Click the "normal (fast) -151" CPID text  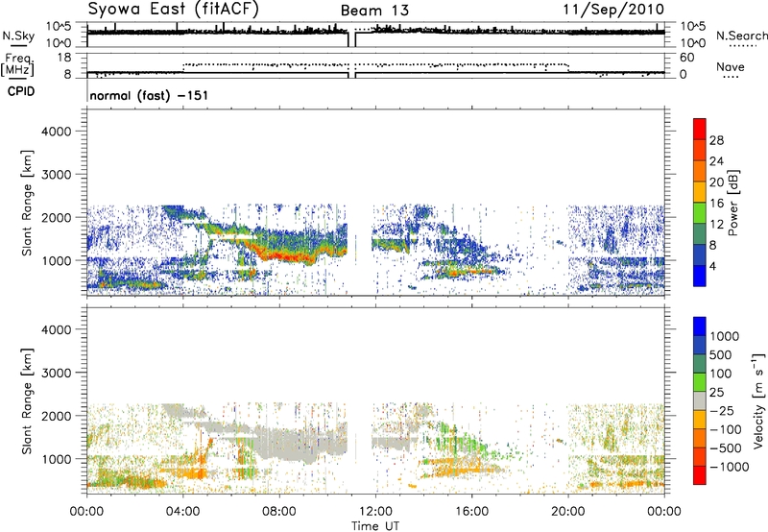[149, 95]
